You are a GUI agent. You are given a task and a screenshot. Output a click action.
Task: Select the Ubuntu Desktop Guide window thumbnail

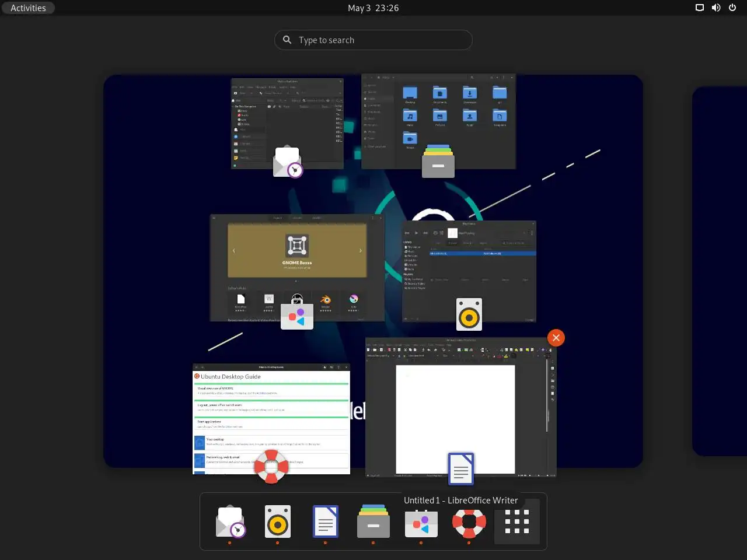[271, 419]
